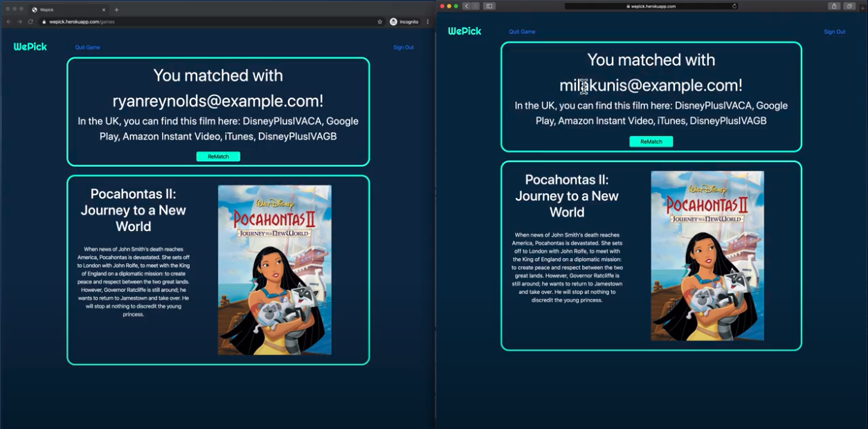Click Safari's Share icon
The width and height of the screenshot is (868, 429).
click(834, 6)
